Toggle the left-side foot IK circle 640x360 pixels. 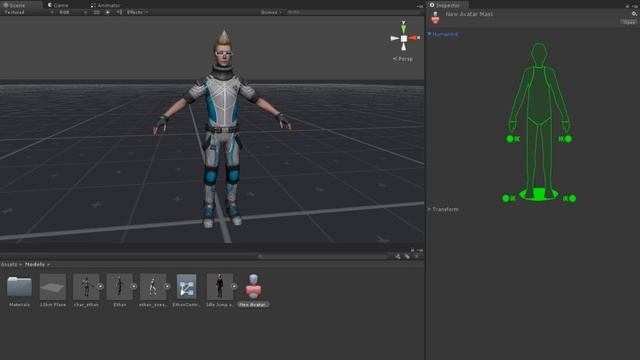505,198
